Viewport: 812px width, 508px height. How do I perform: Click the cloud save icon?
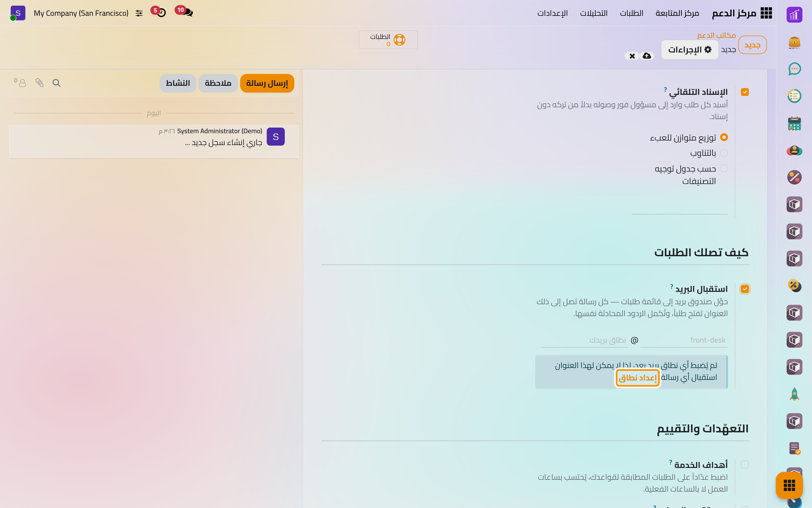pyautogui.click(x=647, y=56)
